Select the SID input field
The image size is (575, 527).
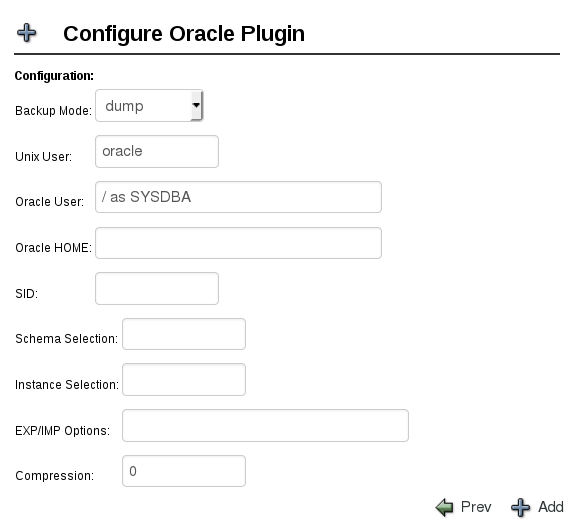tap(157, 288)
